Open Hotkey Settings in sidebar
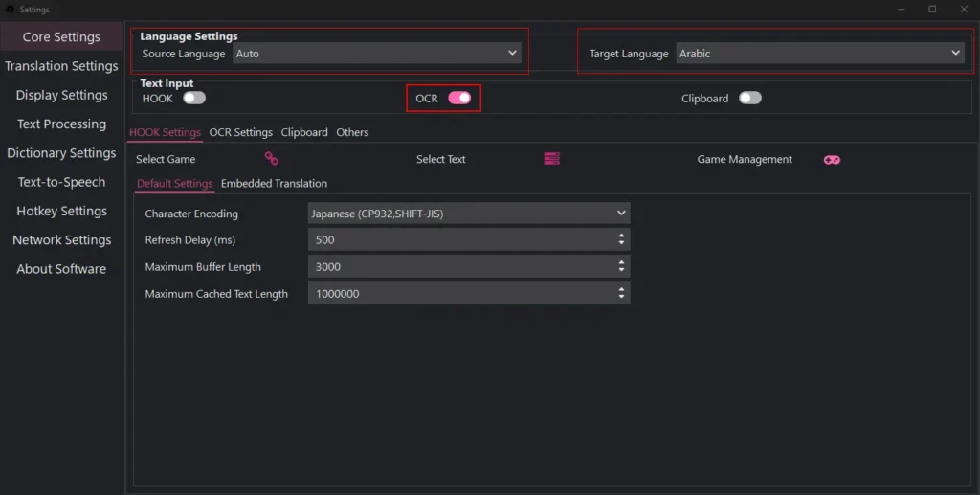This screenshot has width=980, height=495. coord(61,211)
